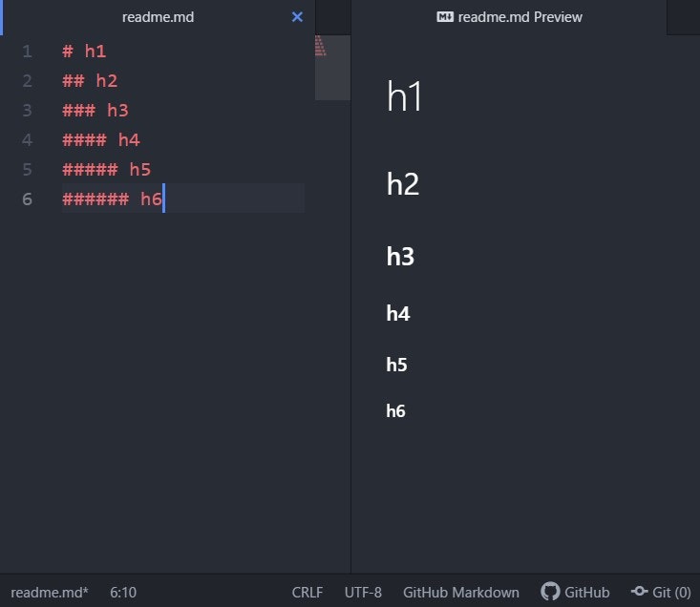
Task: Open the readme.md Preview tab
Action: [509, 17]
